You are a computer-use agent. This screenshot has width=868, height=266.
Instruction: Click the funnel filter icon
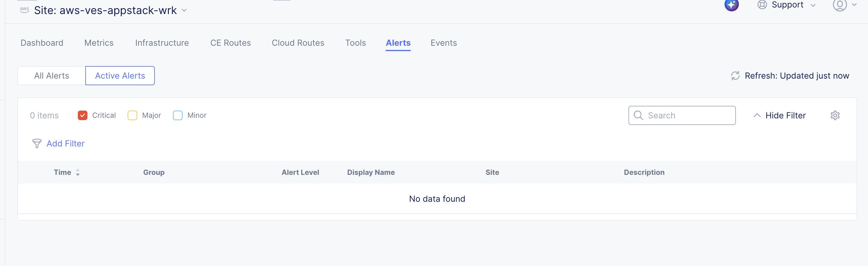click(x=37, y=143)
